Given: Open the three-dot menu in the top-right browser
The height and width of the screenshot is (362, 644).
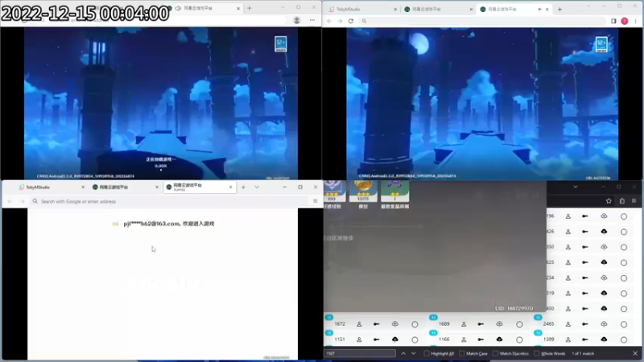Looking at the screenshot, I should pyautogui.click(x=635, y=21).
